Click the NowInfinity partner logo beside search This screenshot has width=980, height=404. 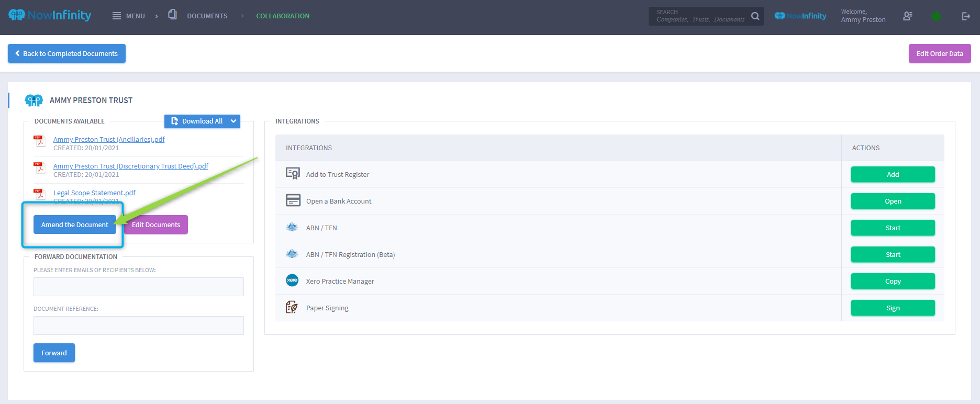[800, 16]
